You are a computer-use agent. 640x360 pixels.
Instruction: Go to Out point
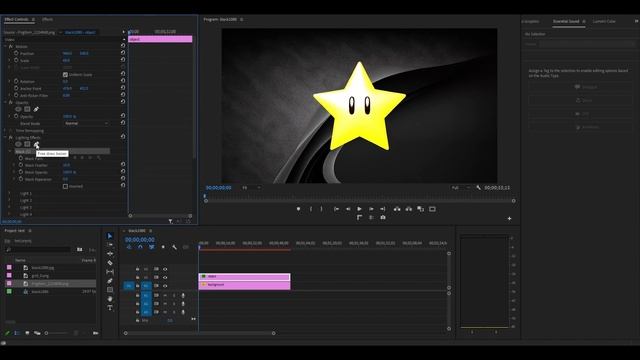click(382, 209)
